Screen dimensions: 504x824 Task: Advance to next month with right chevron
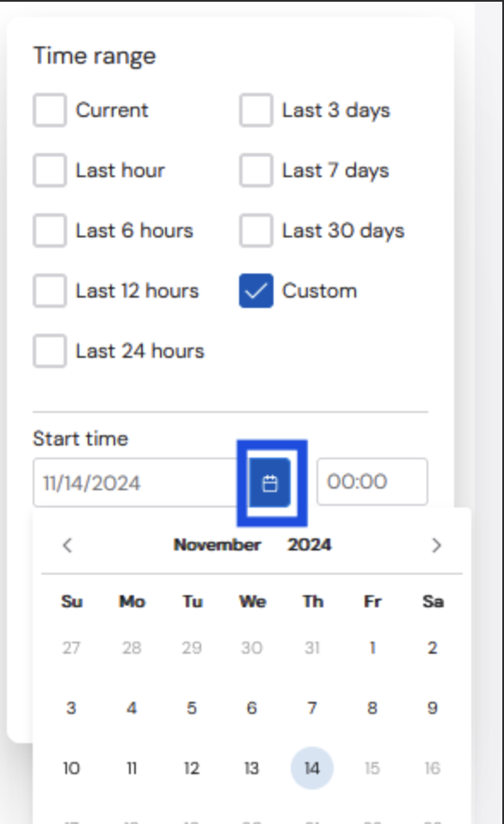[436, 545]
